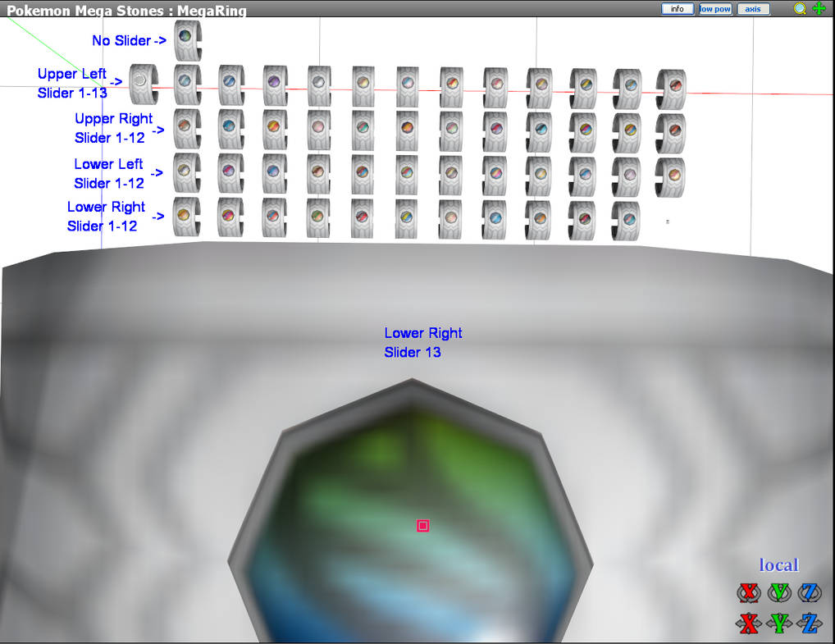The height and width of the screenshot is (644, 835).
Task: Select the blue Z rotation icon
Action: click(x=810, y=592)
